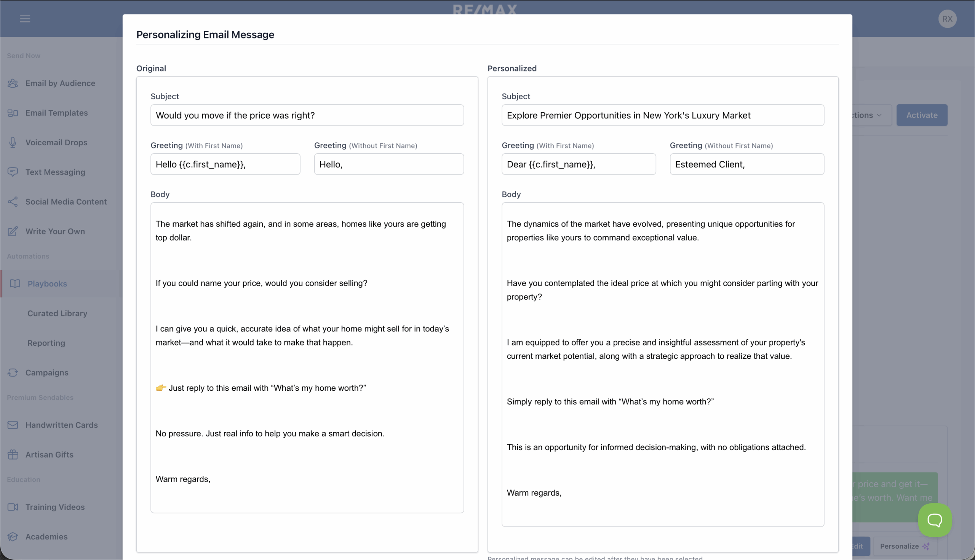This screenshot has width=975, height=560.
Task: Click the Personalize button with sparkles
Action: tap(904, 546)
